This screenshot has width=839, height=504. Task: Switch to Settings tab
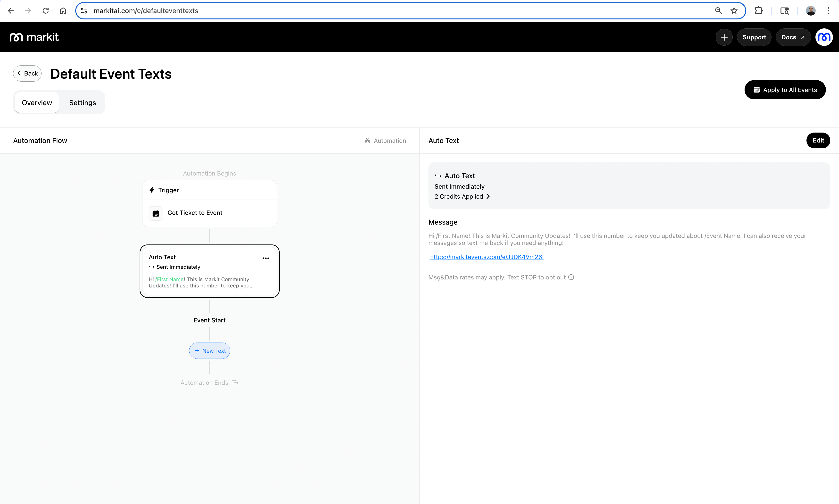[x=83, y=102]
